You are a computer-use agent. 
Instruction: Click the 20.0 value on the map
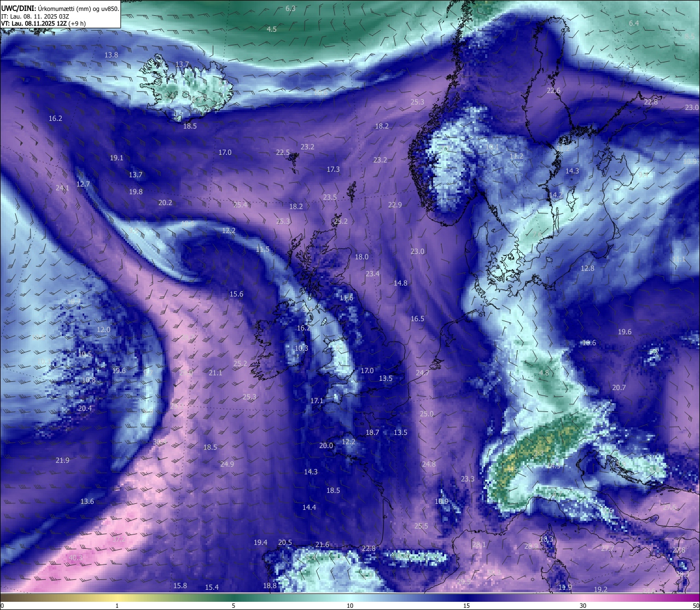tap(326, 445)
